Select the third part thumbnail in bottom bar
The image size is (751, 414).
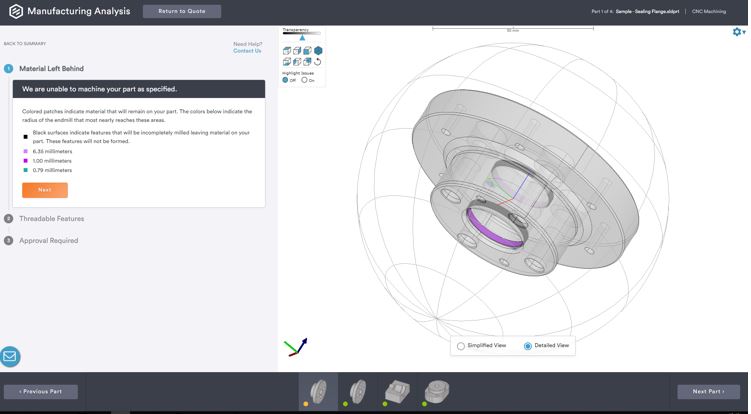click(395, 390)
